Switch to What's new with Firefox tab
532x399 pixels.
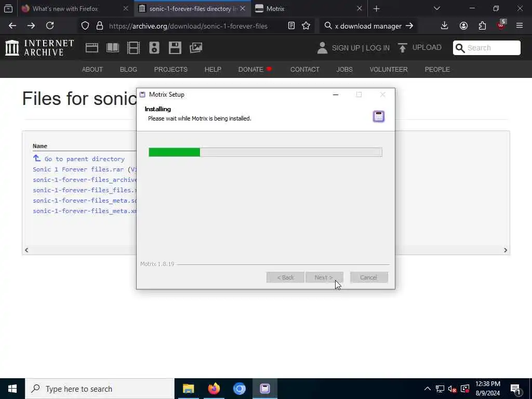tap(65, 9)
